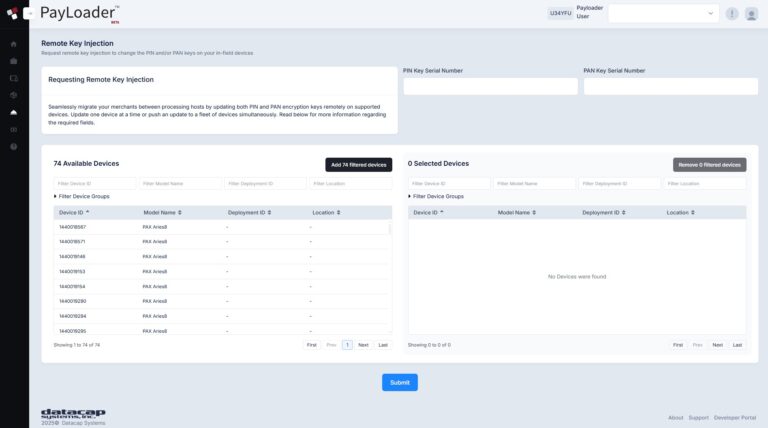The height and width of the screenshot is (428, 768).
Task: Click the Available Devices table scrollbar
Action: point(390,229)
